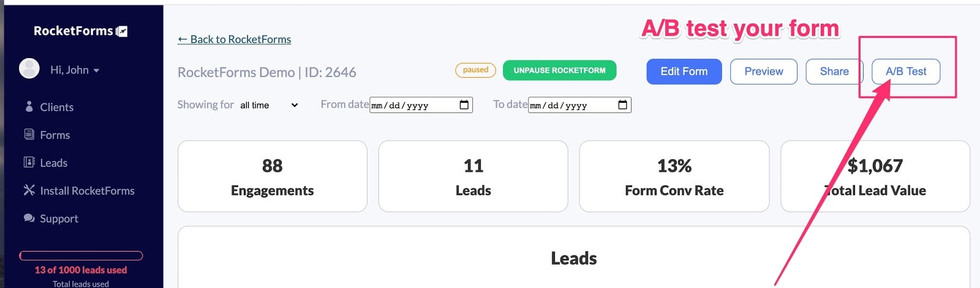Expand the Hi, John account menu
980x288 pixels.
pyautogui.click(x=75, y=70)
